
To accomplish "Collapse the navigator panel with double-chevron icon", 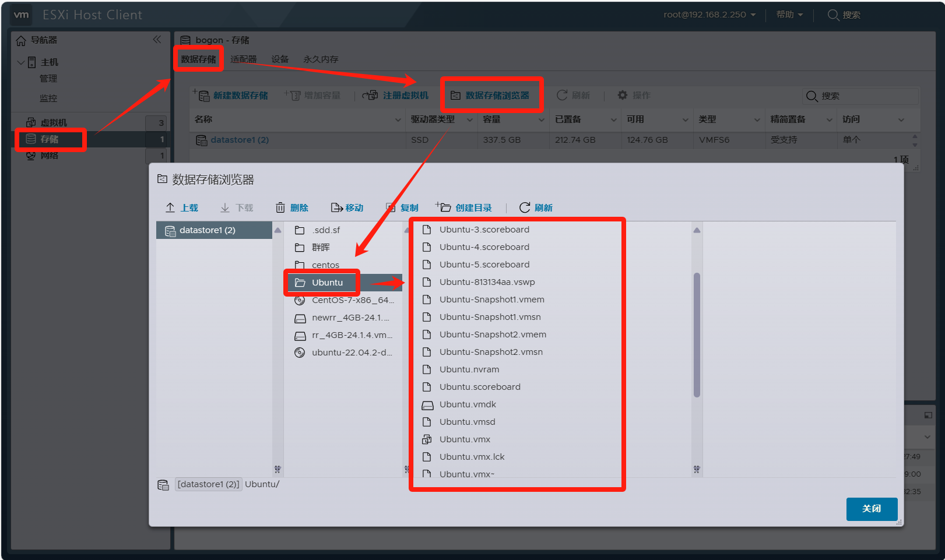I will pyautogui.click(x=157, y=40).
